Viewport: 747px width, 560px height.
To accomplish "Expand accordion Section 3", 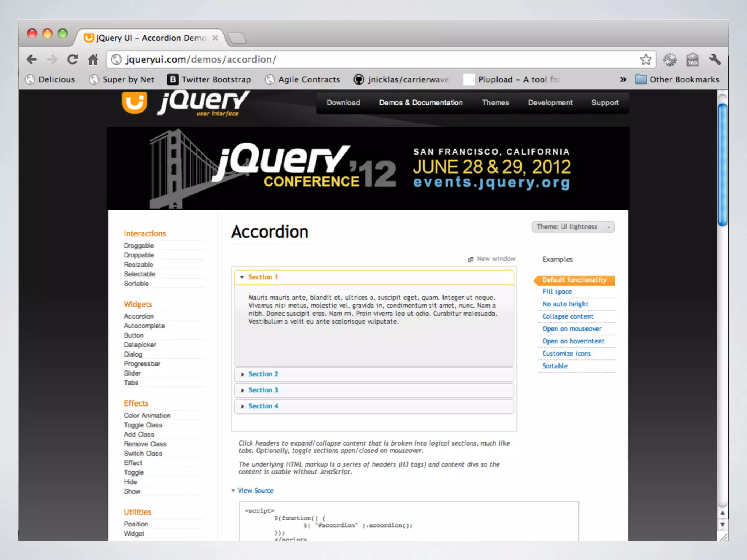I will tap(263, 390).
